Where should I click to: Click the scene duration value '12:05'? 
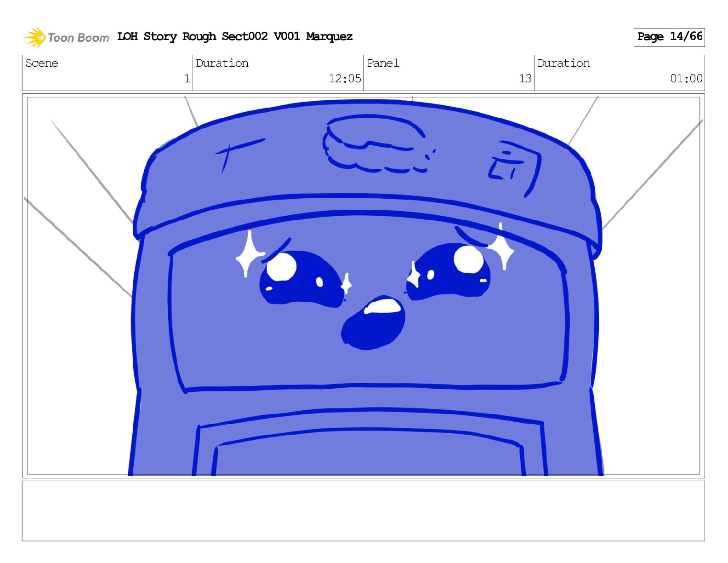point(345,79)
